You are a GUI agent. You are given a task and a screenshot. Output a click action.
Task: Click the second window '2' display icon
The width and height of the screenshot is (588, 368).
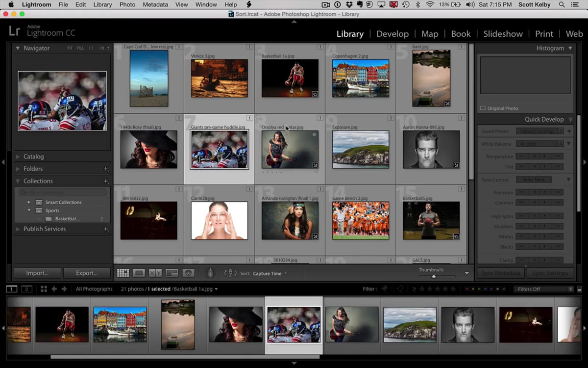point(26,289)
